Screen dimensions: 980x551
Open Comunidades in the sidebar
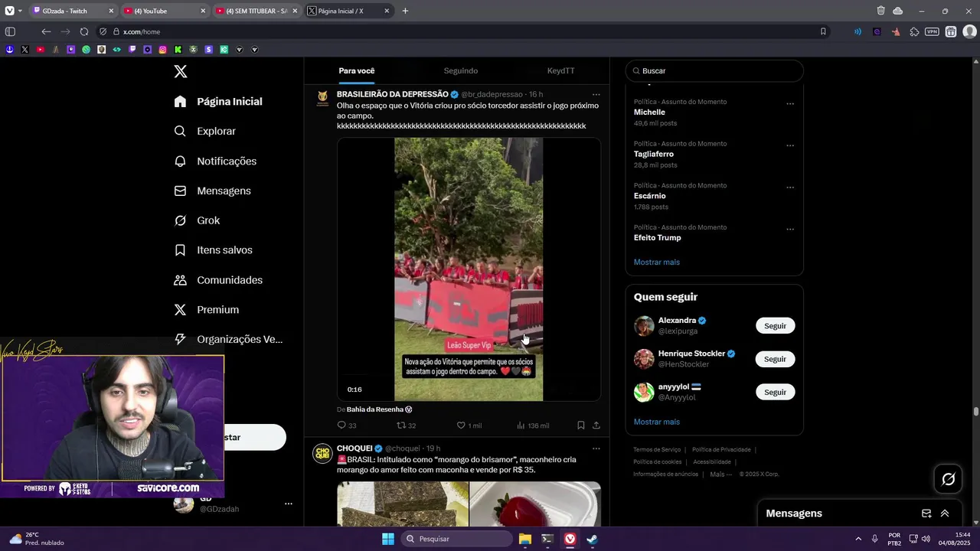(x=218, y=280)
